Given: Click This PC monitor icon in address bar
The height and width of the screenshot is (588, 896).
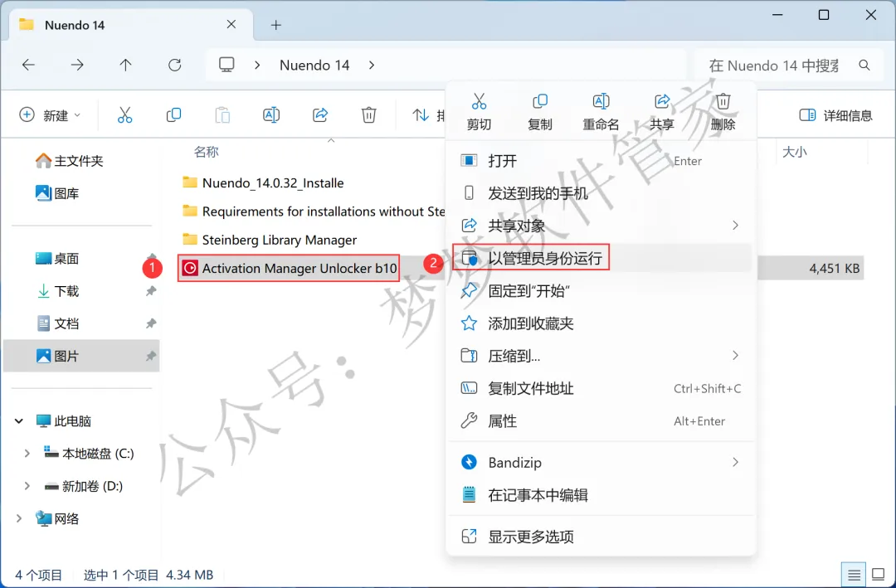Looking at the screenshot, I should coord(226,65).
